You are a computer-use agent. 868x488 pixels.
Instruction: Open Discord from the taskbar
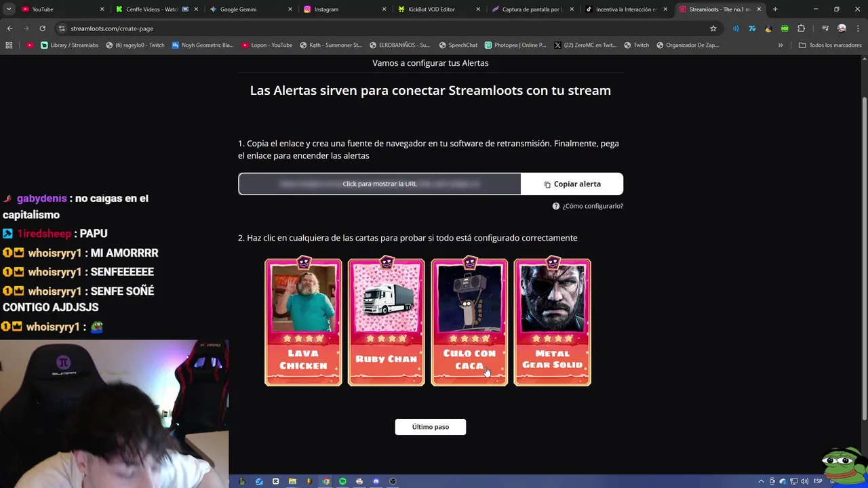pos(376,481)
